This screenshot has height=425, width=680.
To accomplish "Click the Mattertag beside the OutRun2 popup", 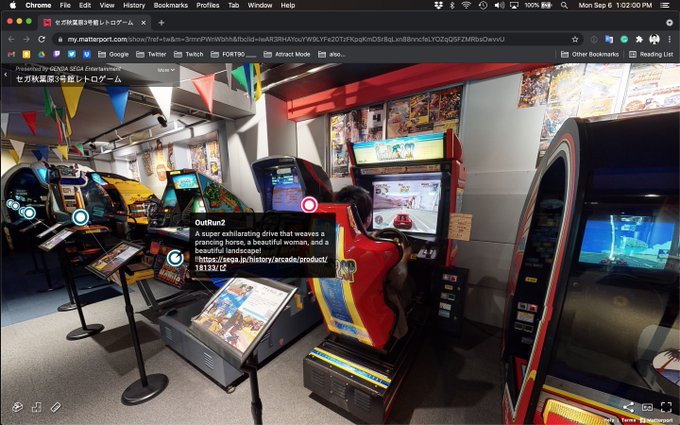I will tap(175, 258).
